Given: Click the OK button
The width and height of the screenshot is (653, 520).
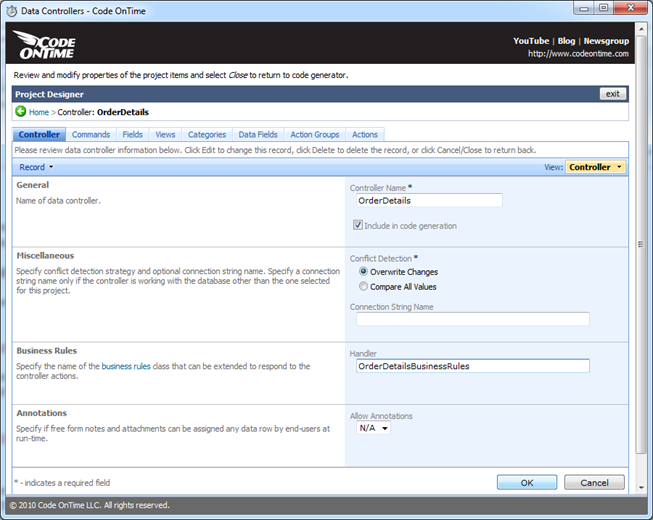Looking at the screenshot, I should [527, 483].
